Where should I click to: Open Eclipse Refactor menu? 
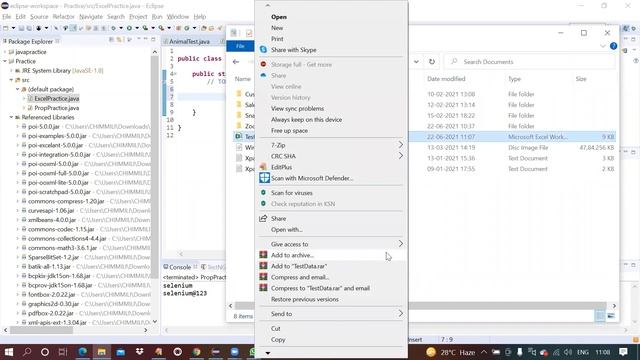(63, 17)
